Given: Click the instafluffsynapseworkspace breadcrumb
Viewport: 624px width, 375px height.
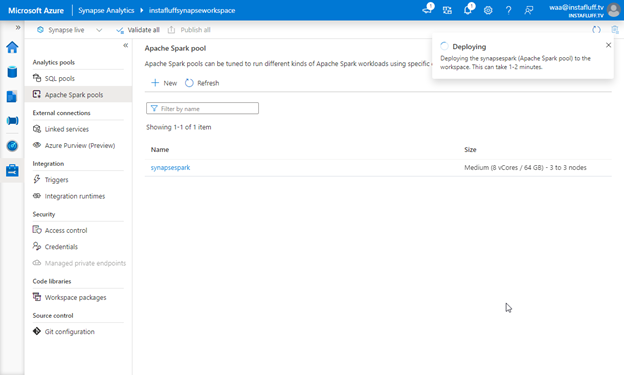Looking at the screenshot, I should click(x=192, y=10).
